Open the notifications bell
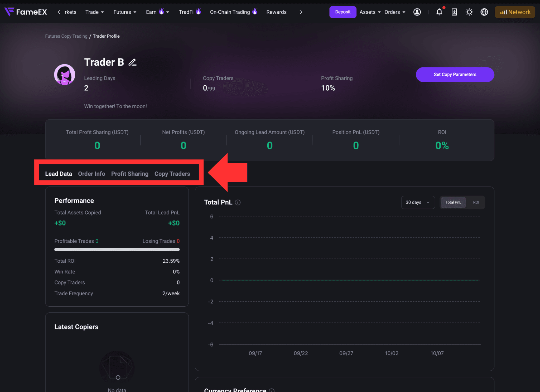The image size is (540, 392). click(x=439, y=12)
